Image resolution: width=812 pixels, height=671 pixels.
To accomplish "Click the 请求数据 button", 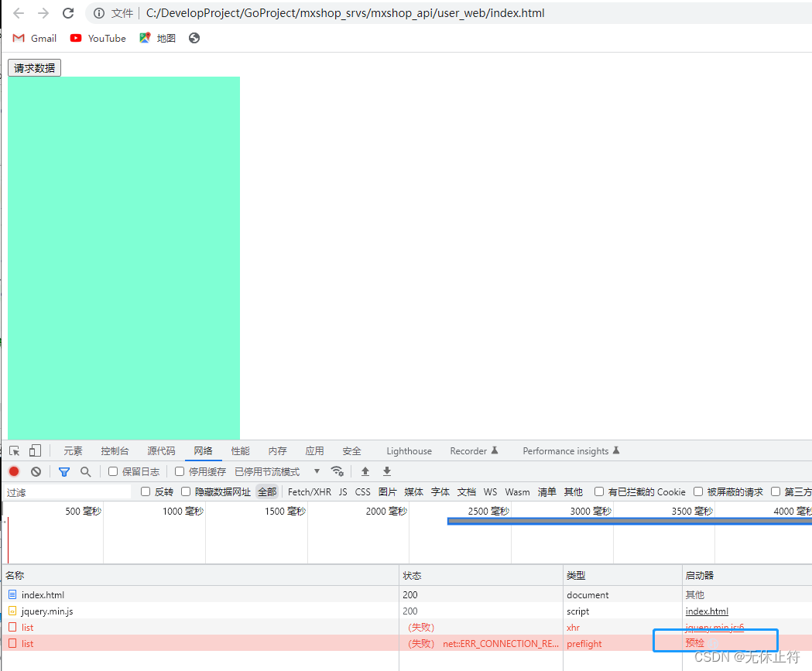I will (34, 68).
